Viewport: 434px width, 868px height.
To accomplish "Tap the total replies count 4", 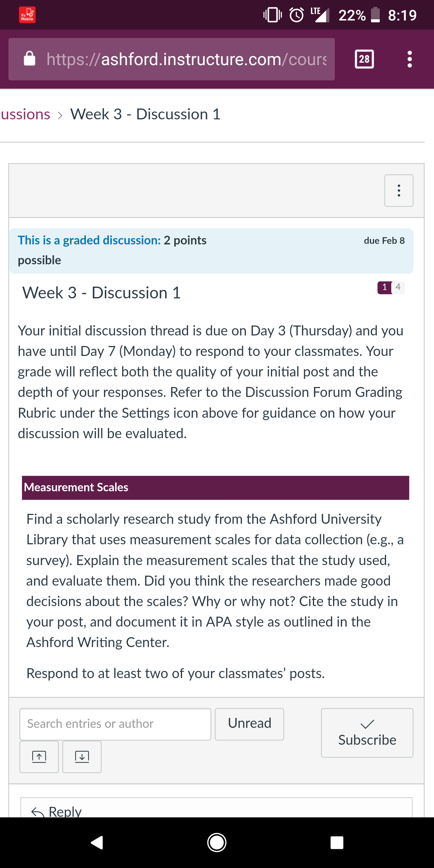I will (x=398, y=288).
